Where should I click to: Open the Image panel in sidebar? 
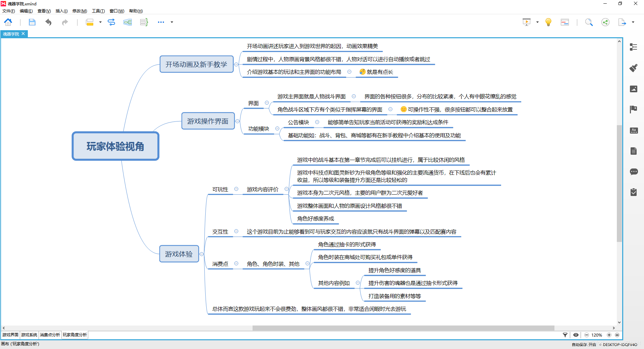(x=633, y=89)
